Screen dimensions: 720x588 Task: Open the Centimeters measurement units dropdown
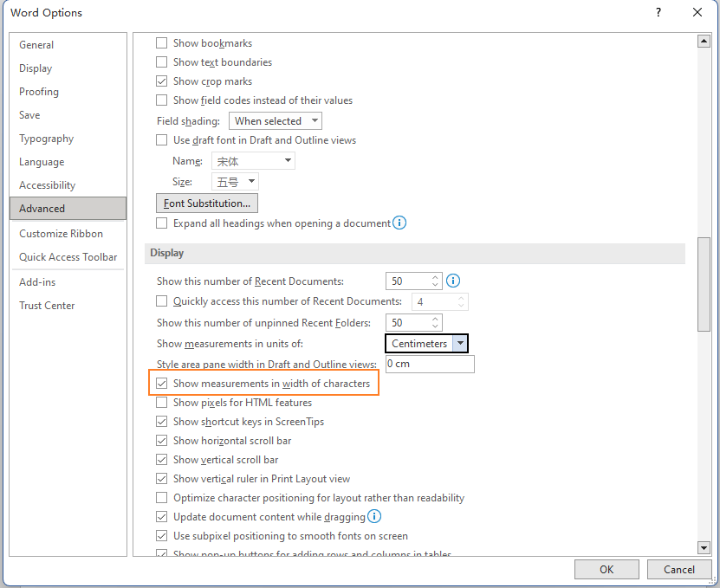[426, 343]
